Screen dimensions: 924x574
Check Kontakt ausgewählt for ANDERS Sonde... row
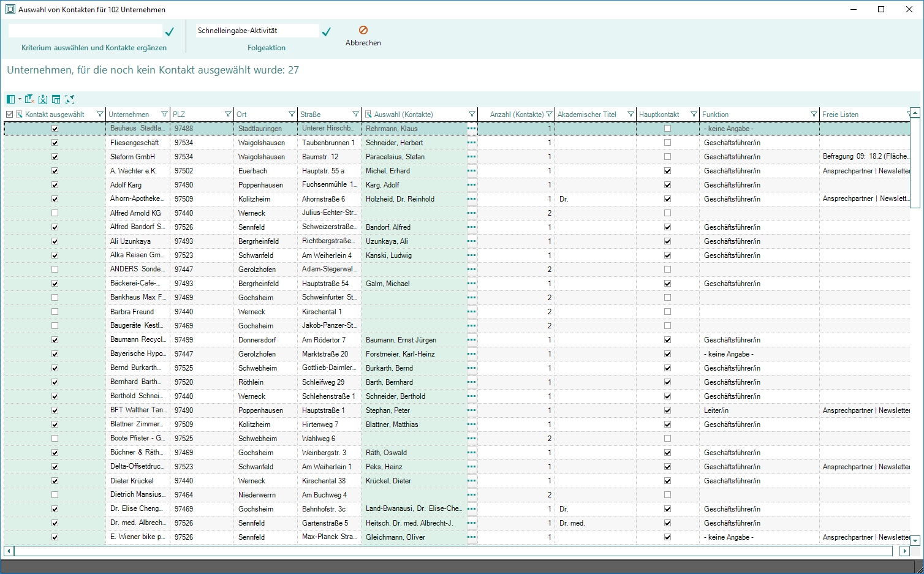(x=55, y=270)
